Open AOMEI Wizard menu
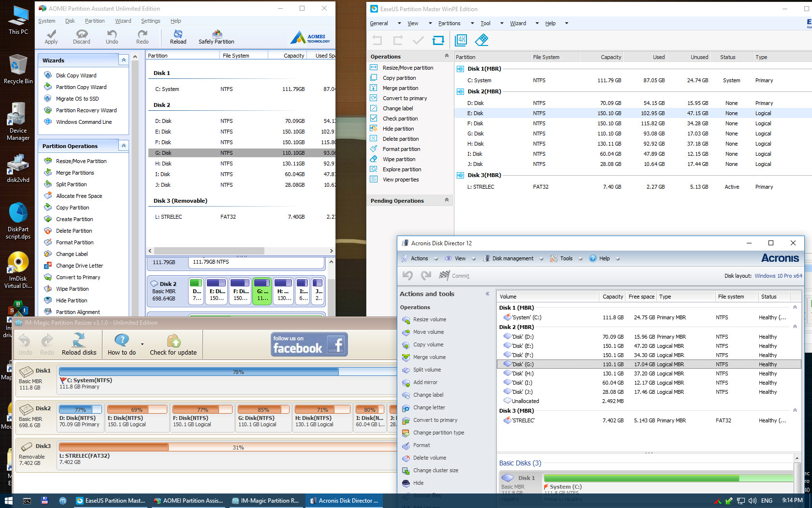Image resolution: width=812 pixels, height=508 pixels. pos(123,21)
